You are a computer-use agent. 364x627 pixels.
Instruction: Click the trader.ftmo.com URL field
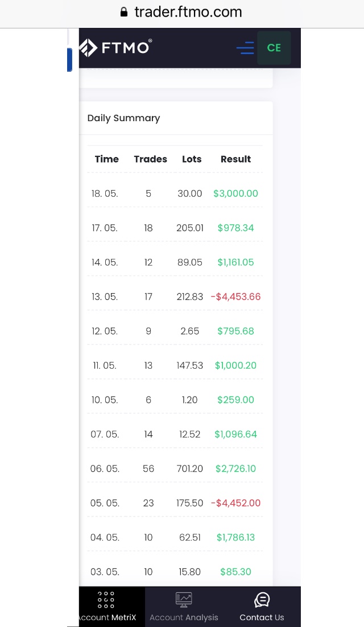188,13
